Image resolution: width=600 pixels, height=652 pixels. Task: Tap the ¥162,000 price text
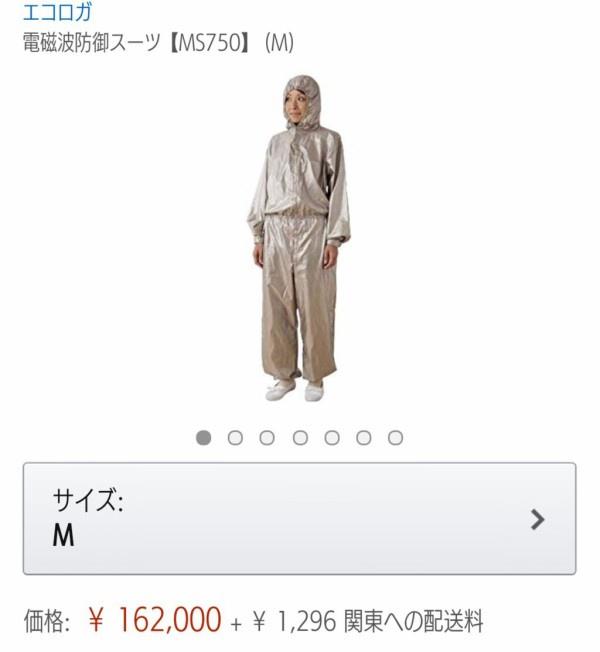155,620
